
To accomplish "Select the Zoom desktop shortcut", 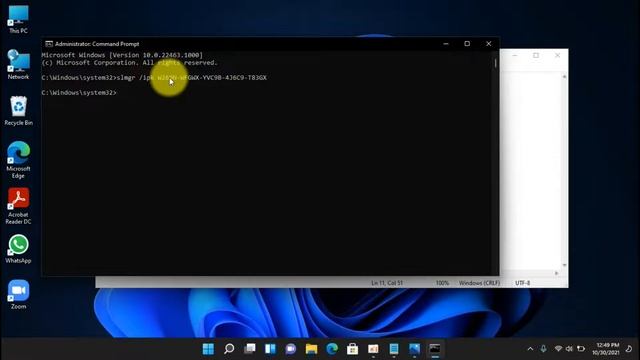I will tap(18, 295).
